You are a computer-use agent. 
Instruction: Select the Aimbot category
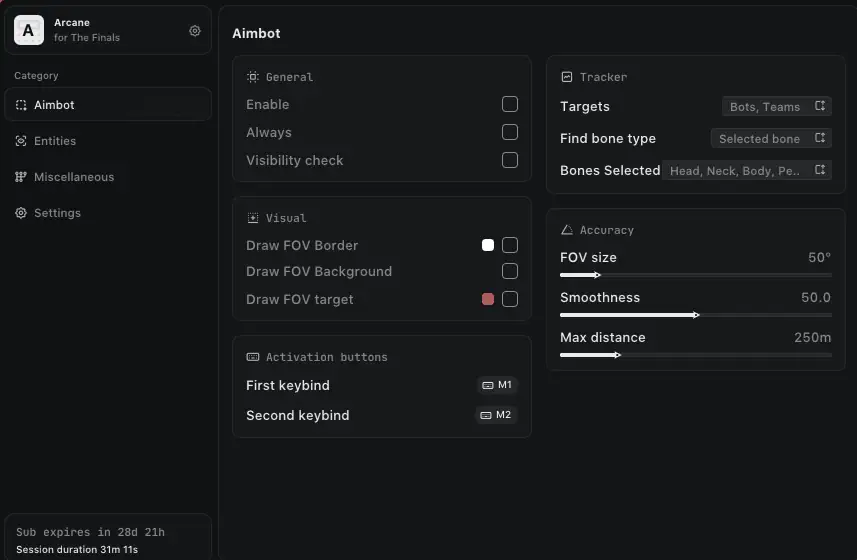(x=108, y=105)
